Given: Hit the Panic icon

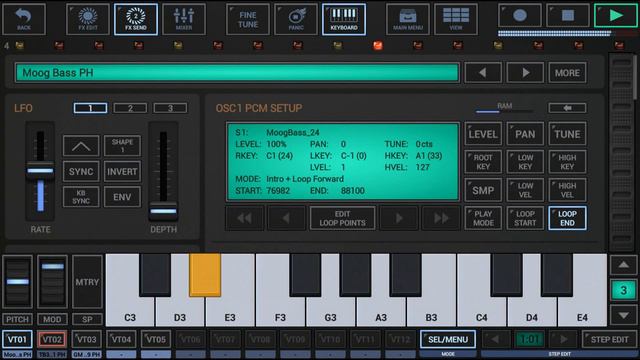Looking at the screenshot, I should coord(296,19).
